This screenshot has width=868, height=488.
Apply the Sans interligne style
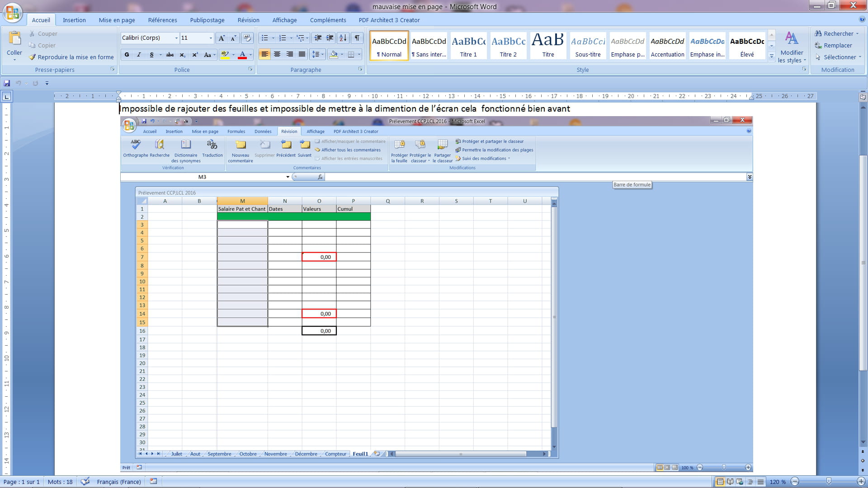point(429,45)
